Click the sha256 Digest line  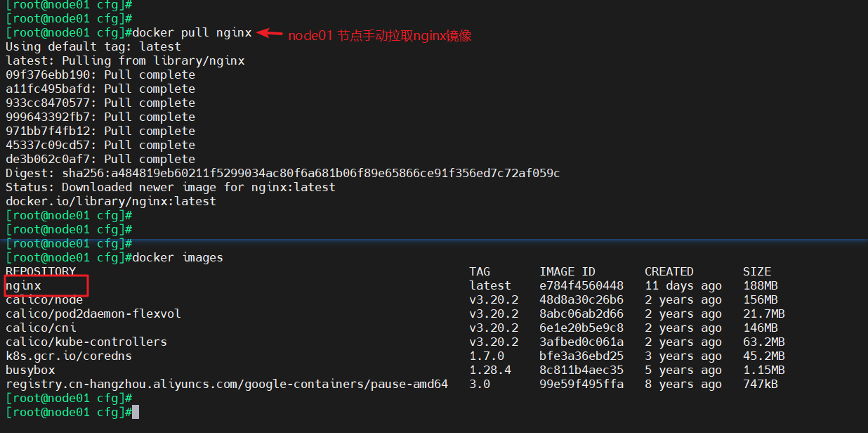(283, 173)
